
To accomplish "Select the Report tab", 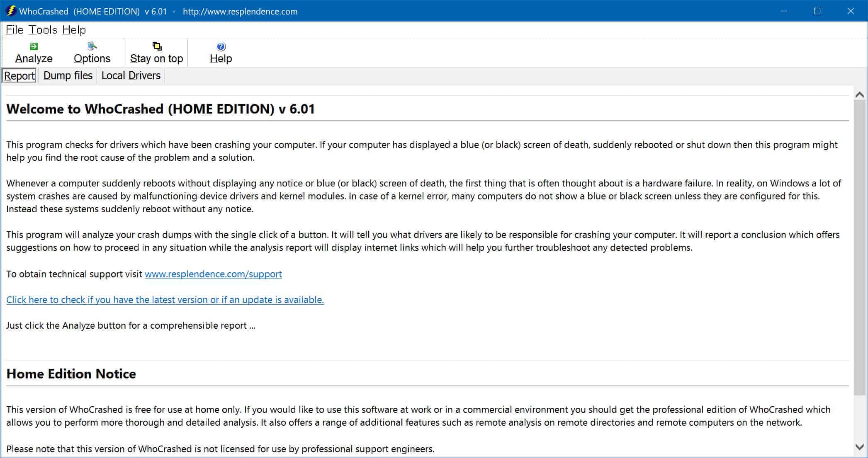I will pyautogui.click(x=19, y=75).
